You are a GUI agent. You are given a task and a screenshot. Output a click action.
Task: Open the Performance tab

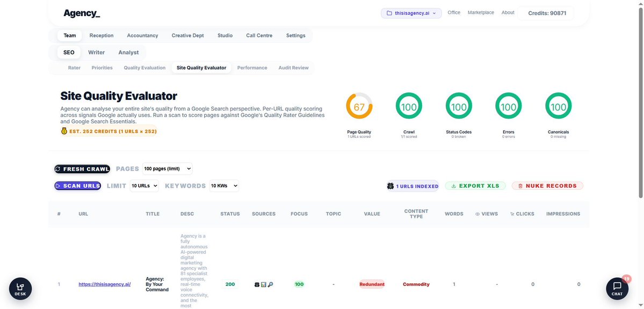pos(252,68)
